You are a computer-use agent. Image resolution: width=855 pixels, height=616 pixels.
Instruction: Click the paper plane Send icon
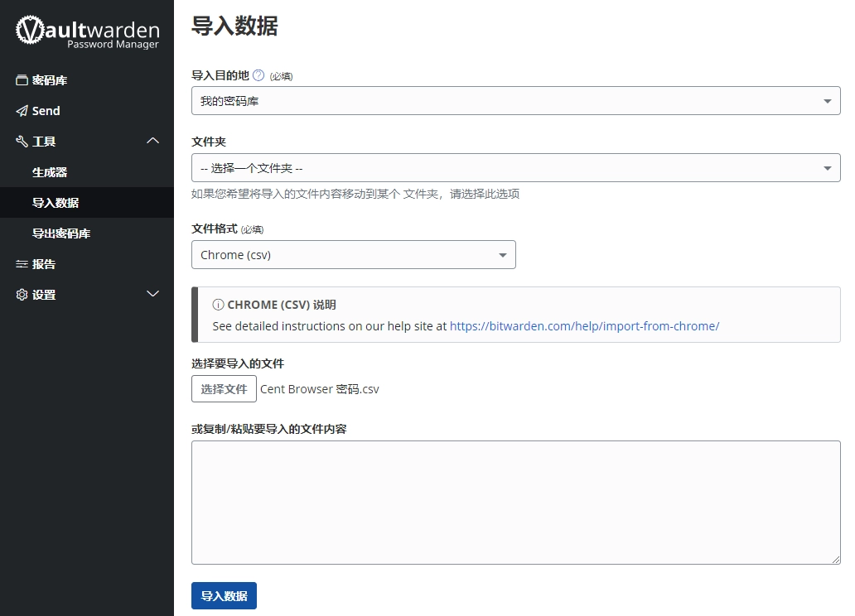pyautogui.click(x=22, y=111)
